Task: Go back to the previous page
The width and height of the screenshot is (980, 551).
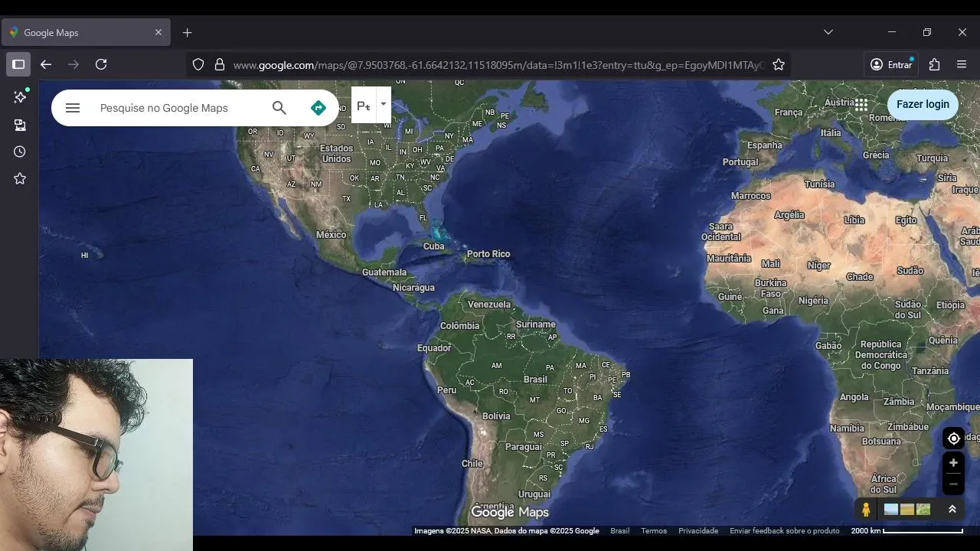Action: pos(46,64)
